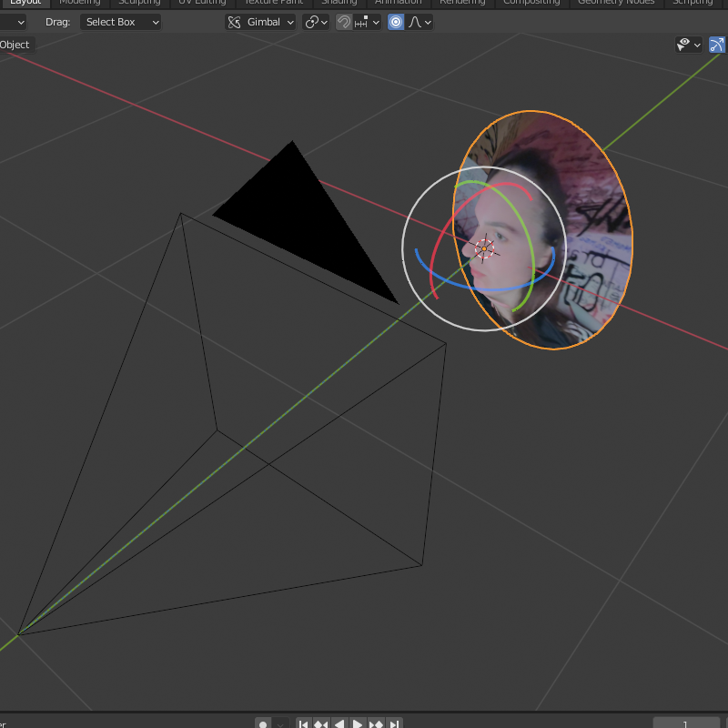Image resolution: width=728 pixels, height=728 pixels.
Task: Play the animation forward
Action: tap(358, 723)
